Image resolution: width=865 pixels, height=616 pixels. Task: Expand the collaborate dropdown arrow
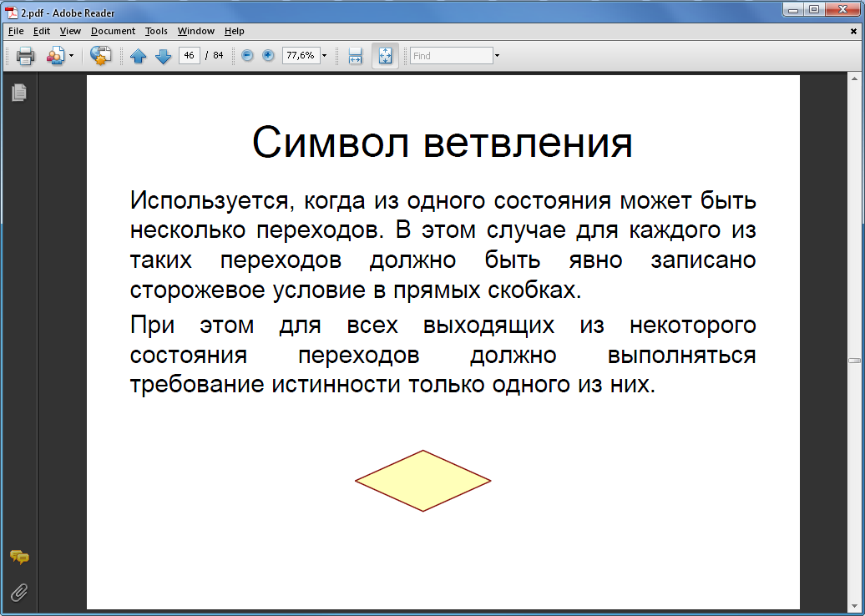point(71,56)
